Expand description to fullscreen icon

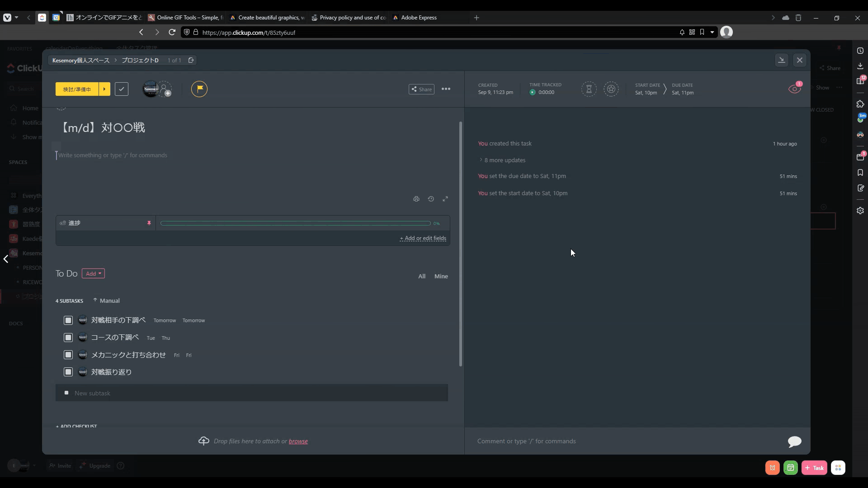pyautogui.click(x=445, y=199)
